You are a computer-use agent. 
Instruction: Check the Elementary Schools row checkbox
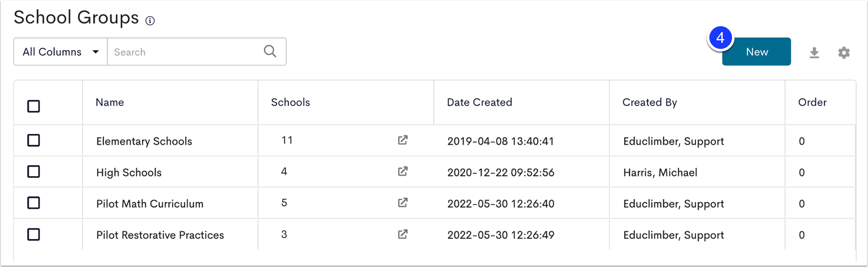click(x=33, y=140)
